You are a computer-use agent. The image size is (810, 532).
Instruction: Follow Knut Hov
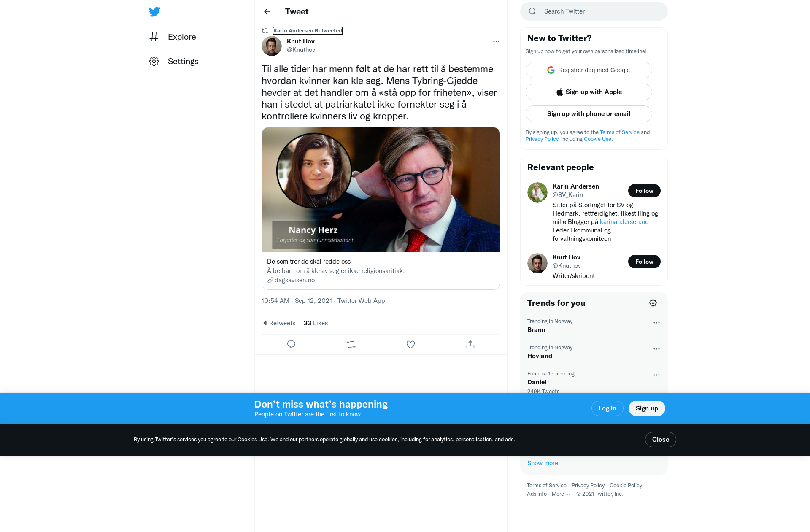point(644,262)
